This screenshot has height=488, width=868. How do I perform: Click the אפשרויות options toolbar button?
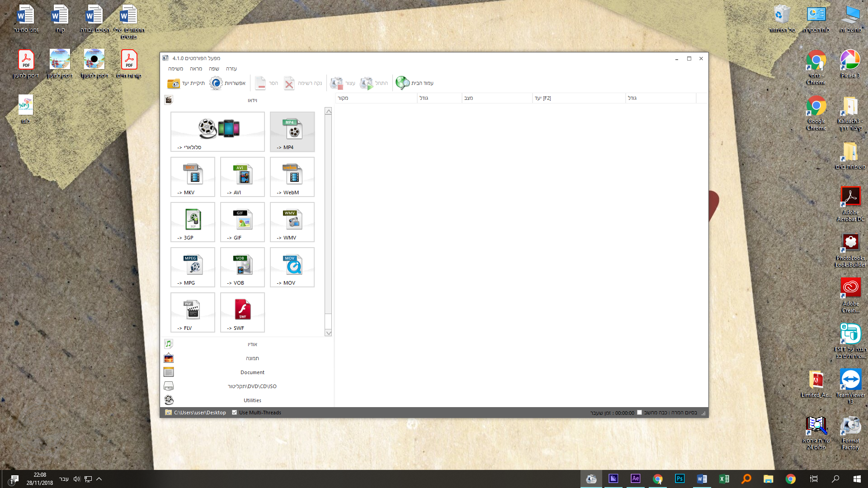(x=228, y=83)
